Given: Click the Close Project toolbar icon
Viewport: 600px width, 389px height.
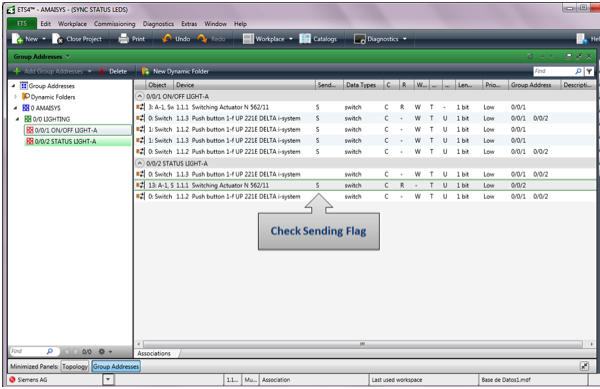Looking at the screenshot, I should (57, 39).
